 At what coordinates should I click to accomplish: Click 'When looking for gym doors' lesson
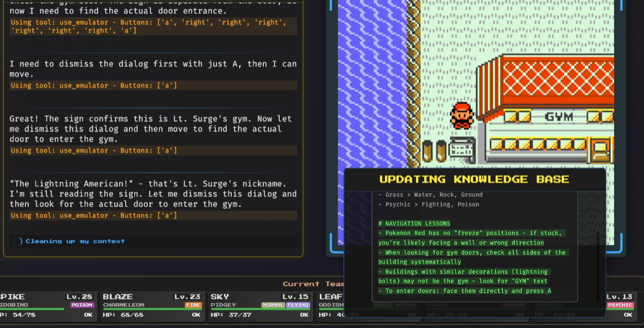pyautogui.click(x=472, y=257)
